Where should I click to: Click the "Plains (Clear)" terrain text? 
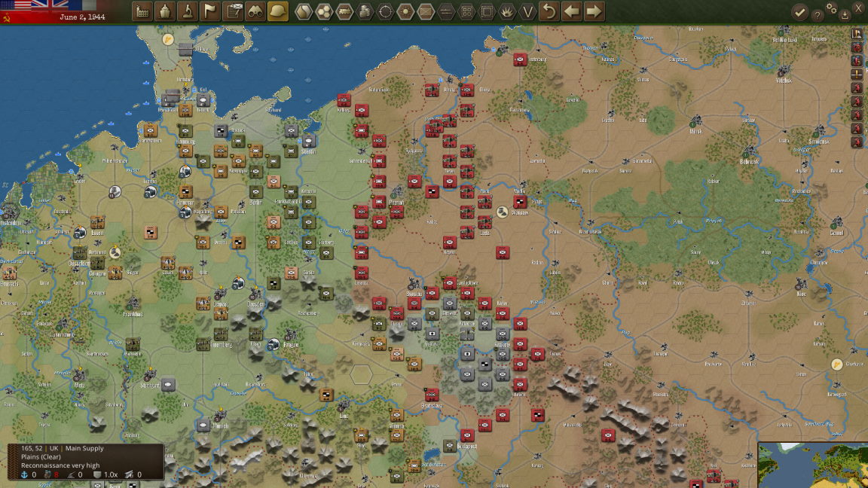[41, 457]
